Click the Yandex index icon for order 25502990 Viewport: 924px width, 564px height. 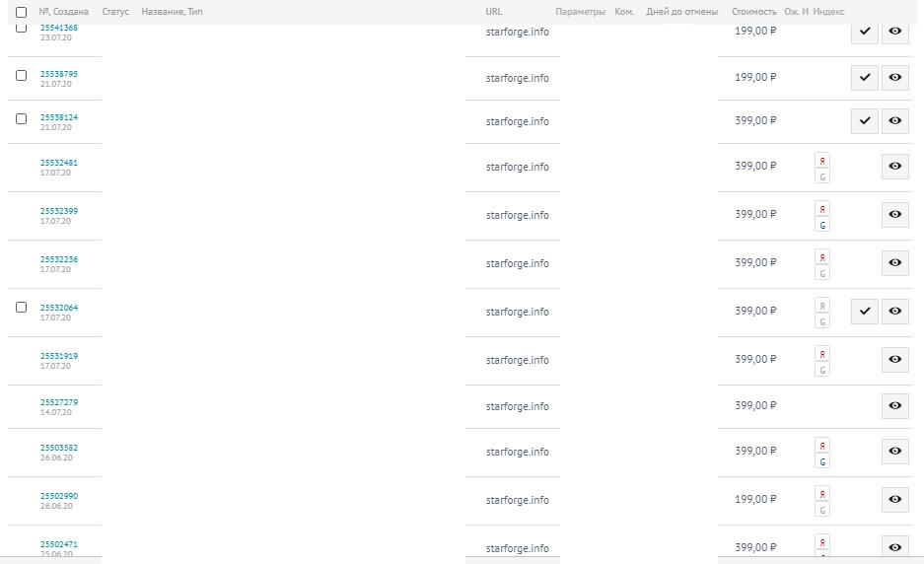coord(822,493)
